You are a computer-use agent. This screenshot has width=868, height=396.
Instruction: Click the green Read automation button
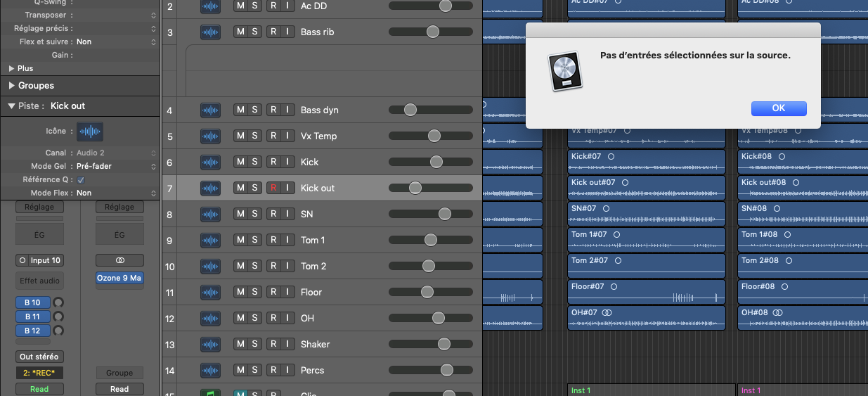tap(39, 389)
